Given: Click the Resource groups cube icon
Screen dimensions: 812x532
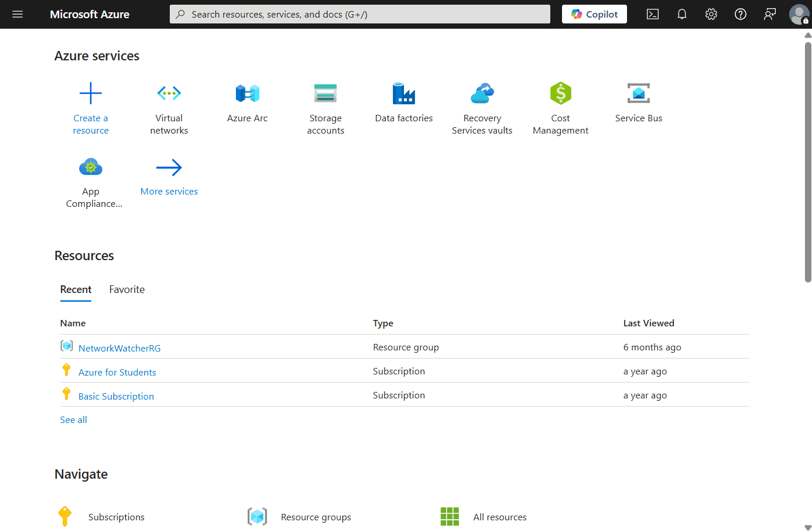Looking at the screenshot, I should pyautogui.click(x=257, y=517).
